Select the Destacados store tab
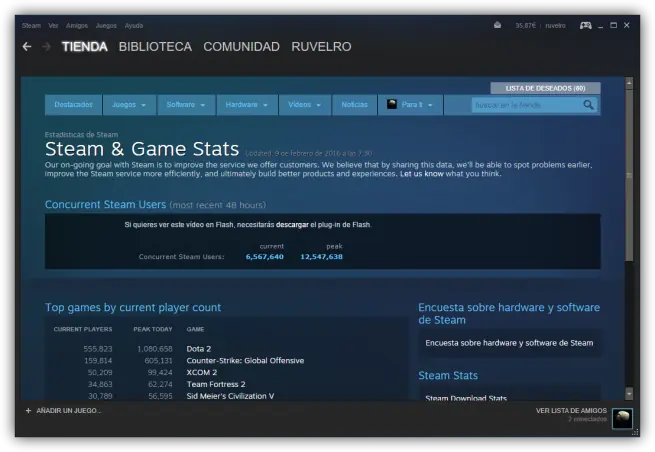The image size is (655, 452). [x=74, y=104]
